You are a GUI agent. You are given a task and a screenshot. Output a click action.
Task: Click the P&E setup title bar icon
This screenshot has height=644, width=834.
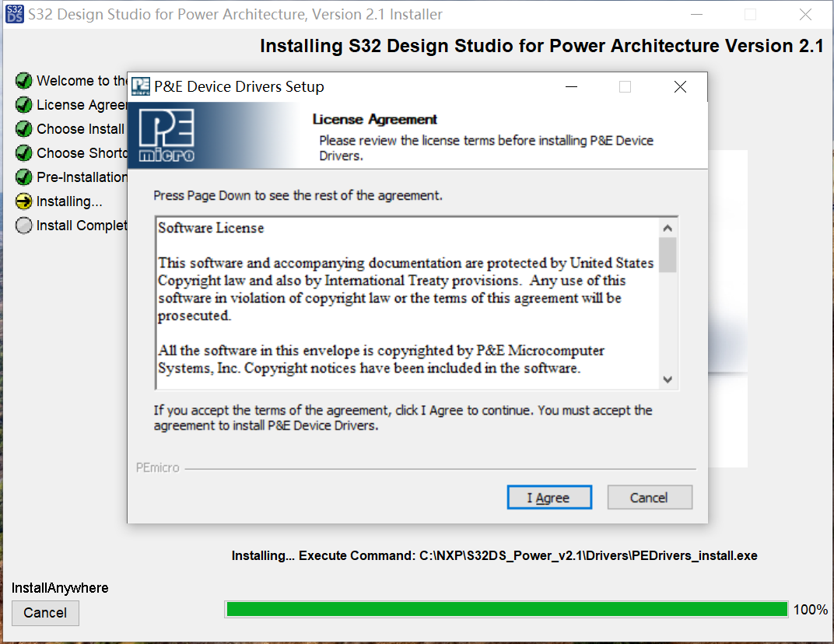141,86
